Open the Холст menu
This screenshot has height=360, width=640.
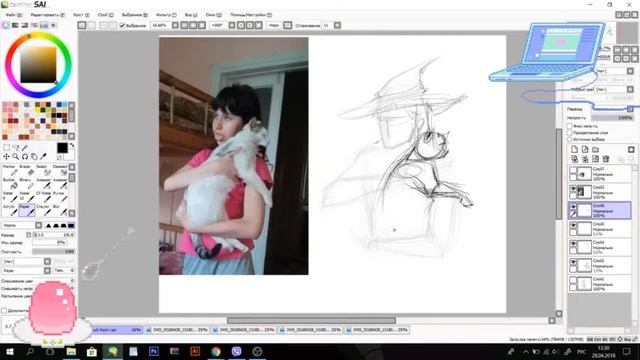click(81, 15)
